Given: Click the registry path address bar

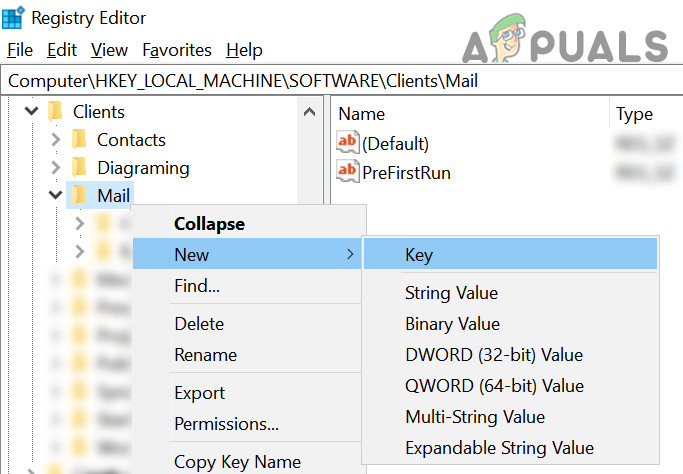Looking at the screenshot, I should [340, 80].
